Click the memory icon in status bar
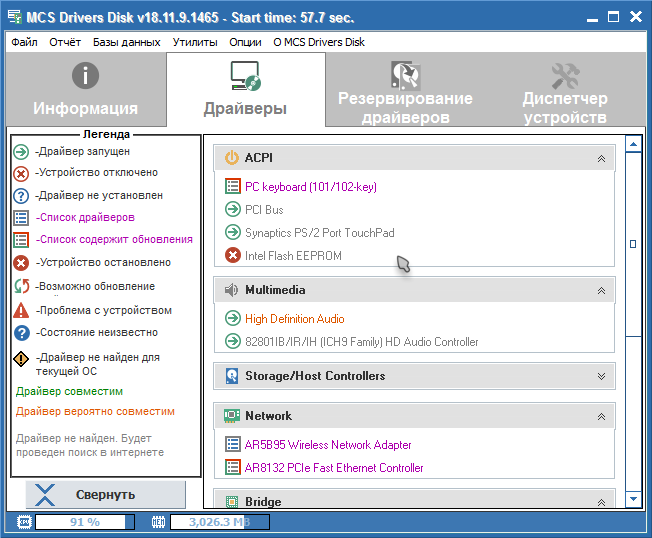 pos(158,522)
